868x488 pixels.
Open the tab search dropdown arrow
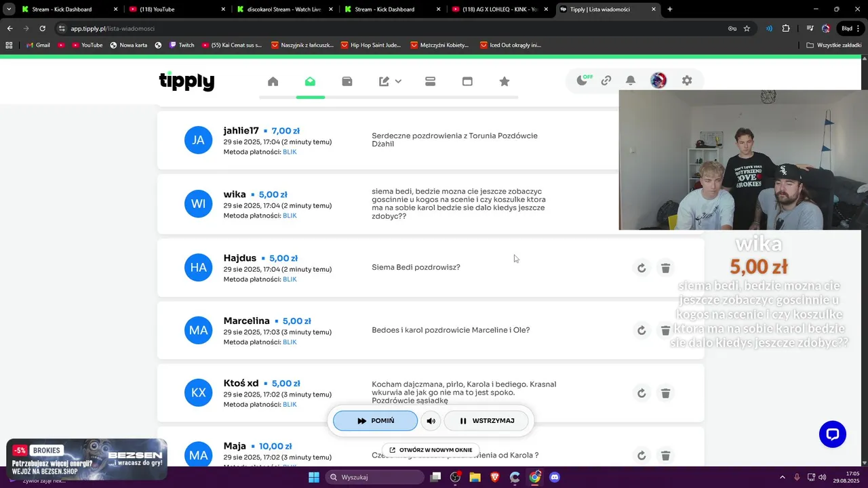click(9, 9)
